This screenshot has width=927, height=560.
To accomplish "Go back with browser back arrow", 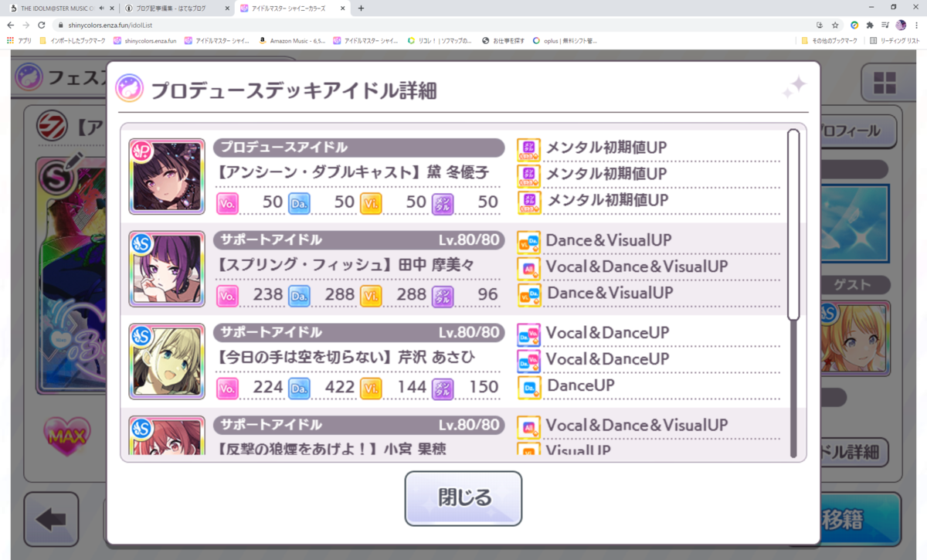I will click(10, 25).
